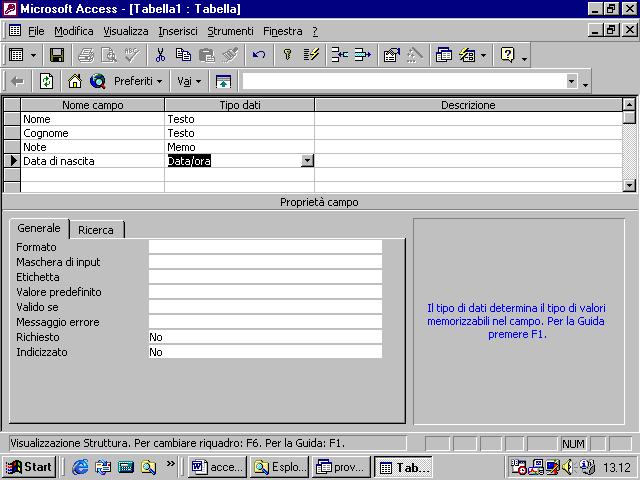The width and height of the screenshot is (640, 480).
Task: Click the Valido se field
Action: (265, 307)
